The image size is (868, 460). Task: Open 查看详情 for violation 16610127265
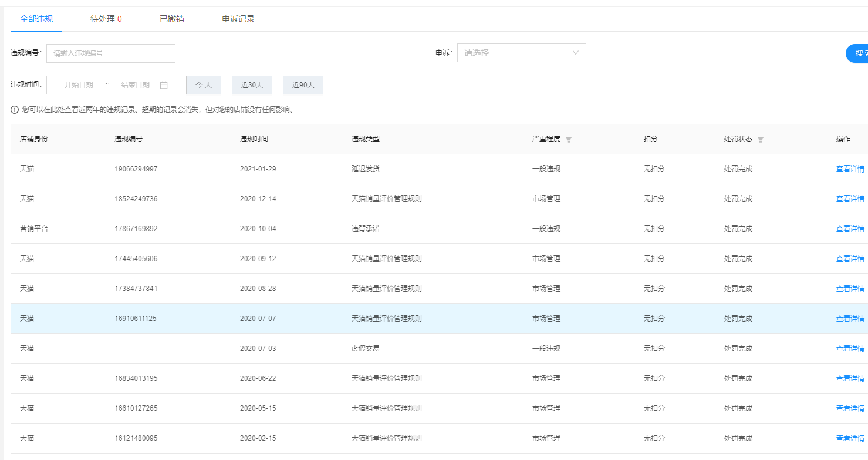click(850, 408)
